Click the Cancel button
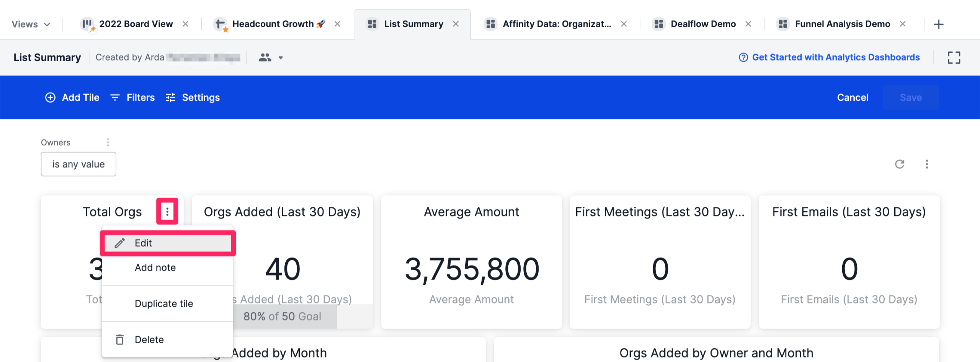 852,98
